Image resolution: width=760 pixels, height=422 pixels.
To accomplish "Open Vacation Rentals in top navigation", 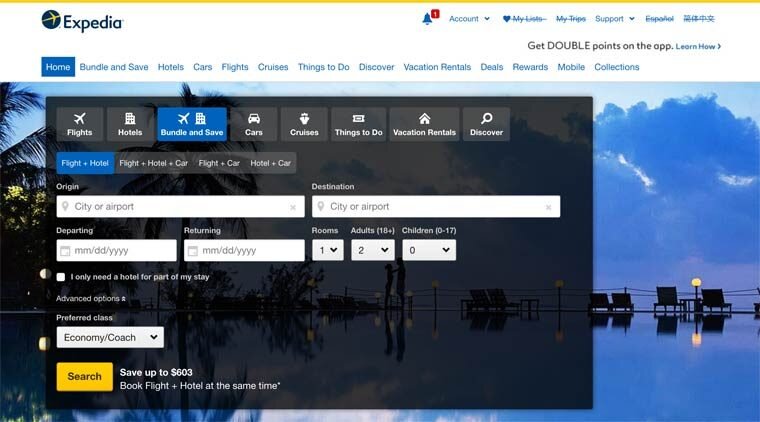I will pyautogui.click(x=437, y=67).
